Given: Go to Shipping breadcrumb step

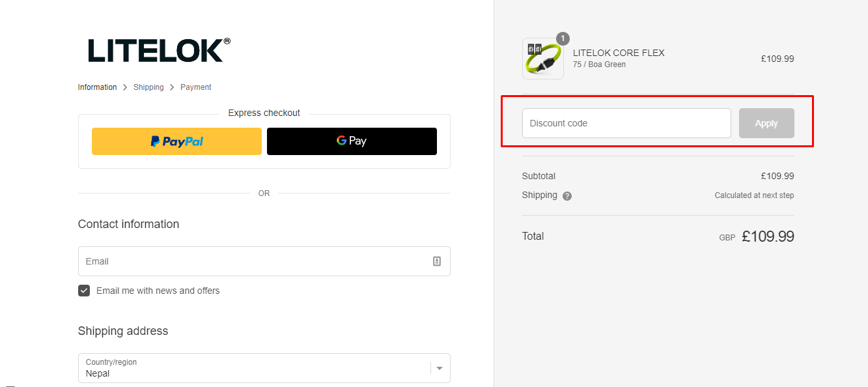Looking at the screenshot, I should [148, 87].
